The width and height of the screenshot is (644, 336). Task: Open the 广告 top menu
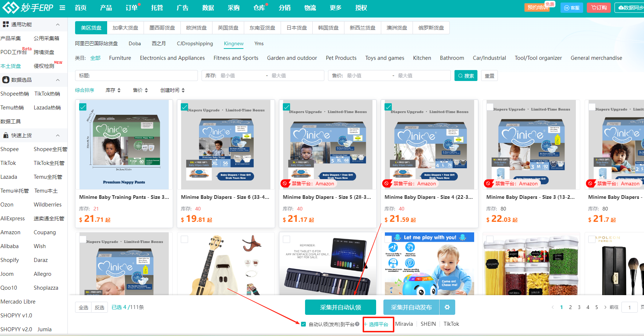[183, 8]
